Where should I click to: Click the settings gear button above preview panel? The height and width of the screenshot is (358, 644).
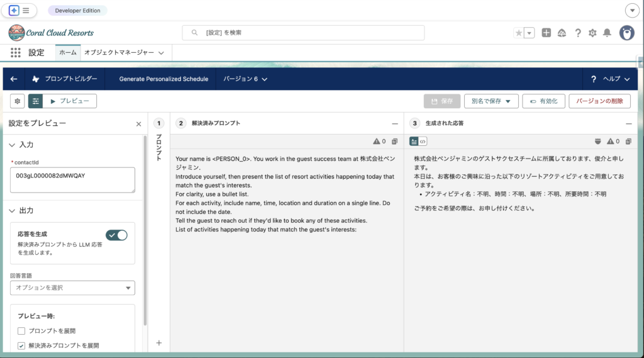click(x=18, y=101)
